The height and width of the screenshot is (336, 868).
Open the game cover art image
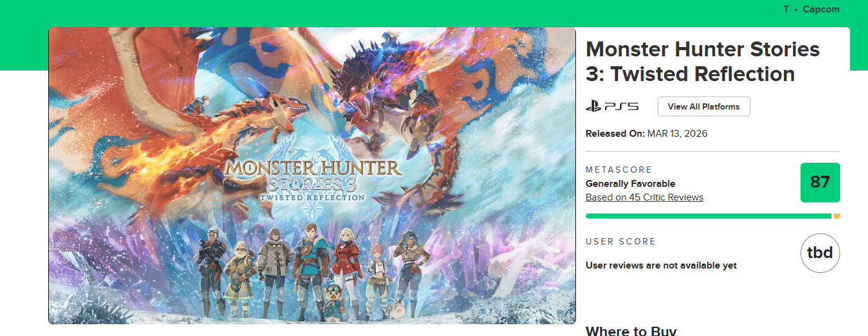tap(312, 93)
